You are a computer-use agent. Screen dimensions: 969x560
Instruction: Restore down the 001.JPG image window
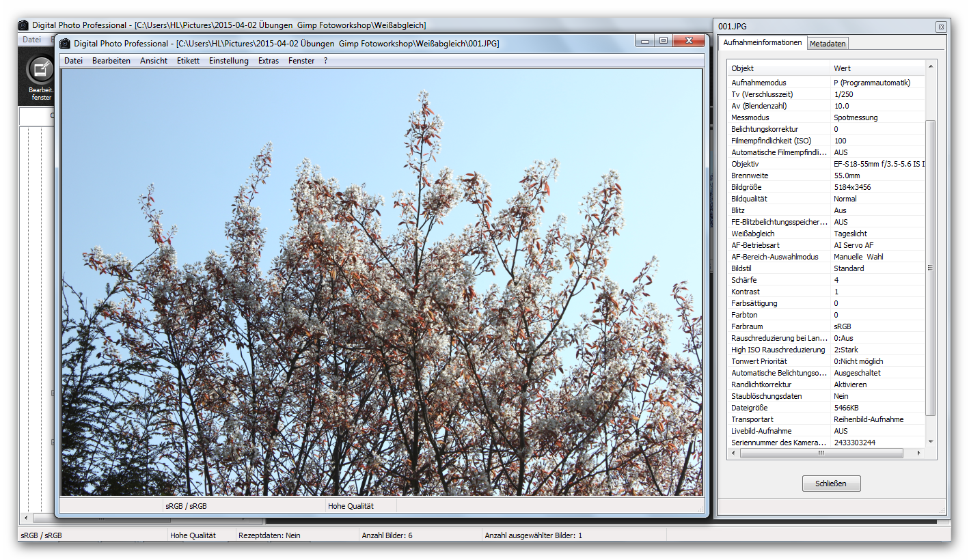click(663, 41)
